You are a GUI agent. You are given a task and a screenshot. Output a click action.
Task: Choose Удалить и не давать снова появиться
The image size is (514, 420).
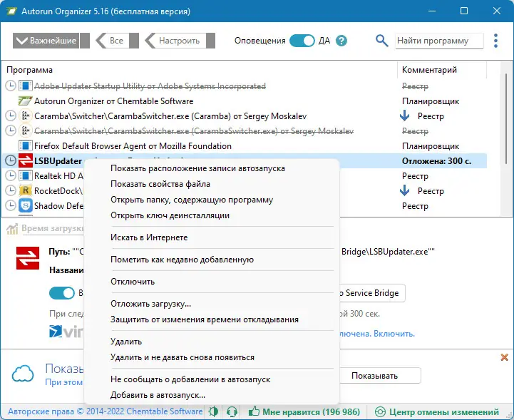[212, 357]
